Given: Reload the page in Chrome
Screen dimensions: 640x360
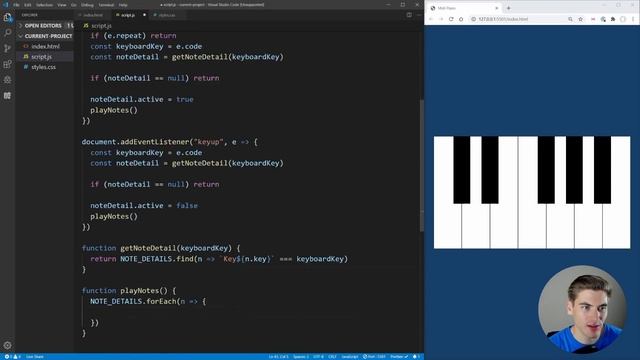Looking at the screenshot, I should (x=451, y=19).
